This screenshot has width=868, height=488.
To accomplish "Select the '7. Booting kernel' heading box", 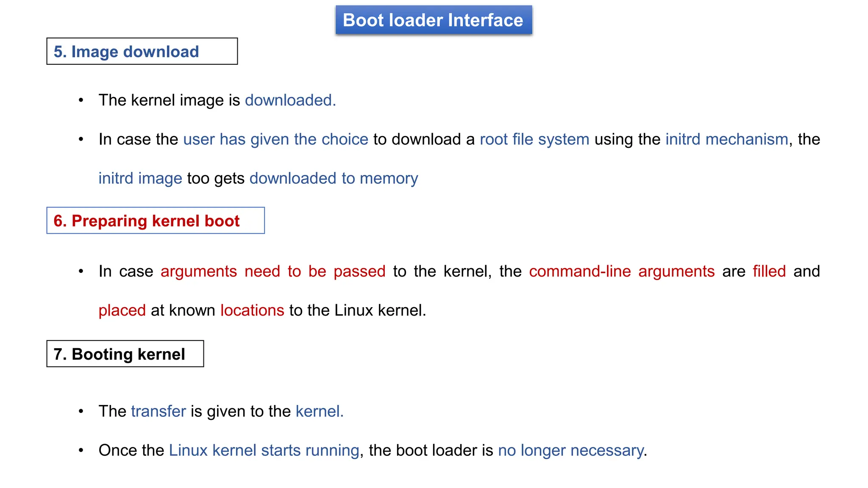I will [x=125, y=354].
